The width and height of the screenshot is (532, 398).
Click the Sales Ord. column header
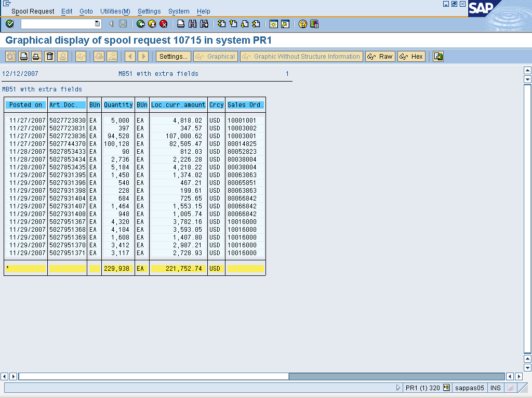coord(245,105)
